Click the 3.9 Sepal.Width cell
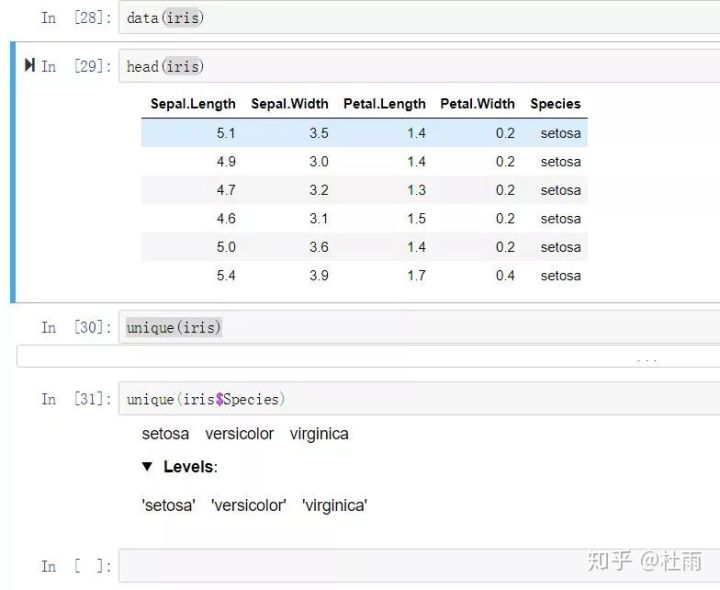 pyautogui.click(x=319, y=275)
